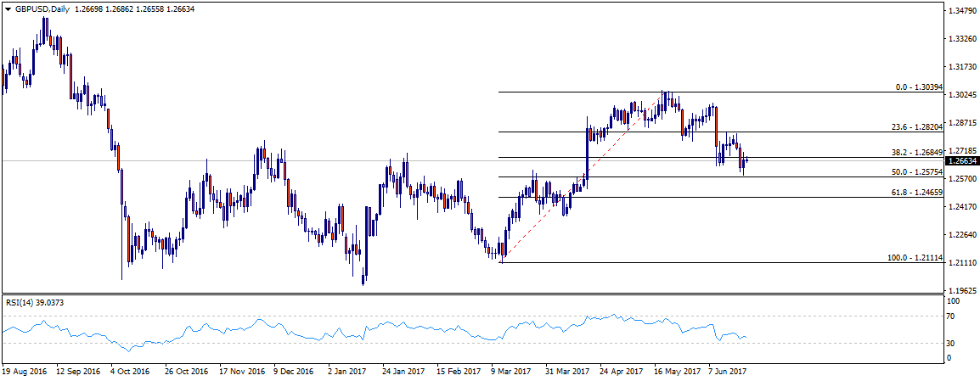
Task: Click the current price tag 1.26634
Action: pyautogui.click(x=961, y=160)
